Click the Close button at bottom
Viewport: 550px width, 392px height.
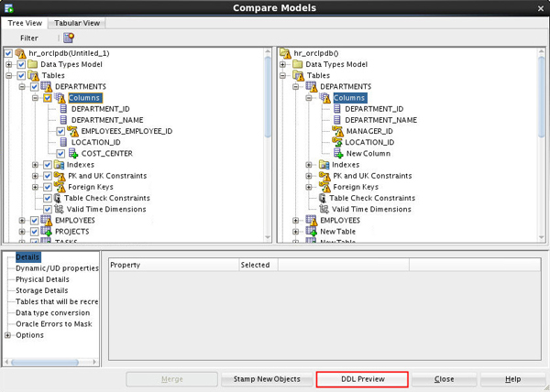[444, 379]
